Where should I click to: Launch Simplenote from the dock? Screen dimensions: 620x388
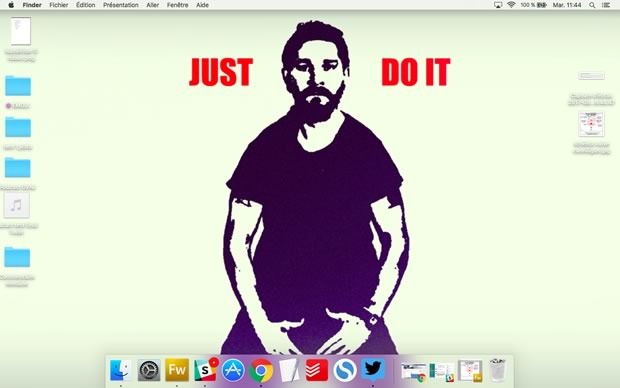[x=345, y=371]
